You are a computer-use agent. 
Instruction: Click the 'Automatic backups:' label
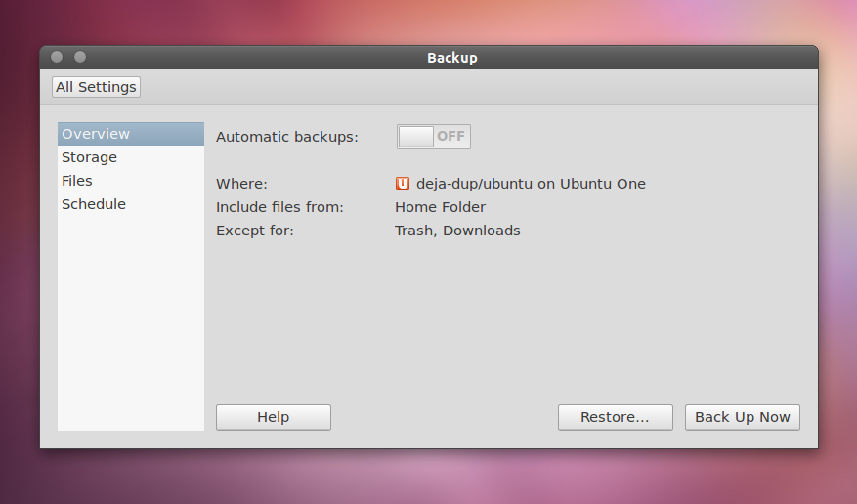click(x=287, y=137)
